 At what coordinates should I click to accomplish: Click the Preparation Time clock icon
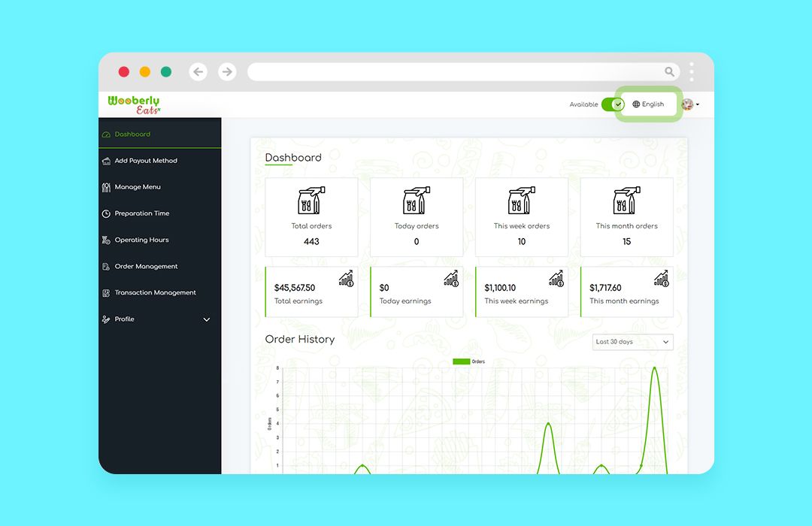click(x=106, y=214)
